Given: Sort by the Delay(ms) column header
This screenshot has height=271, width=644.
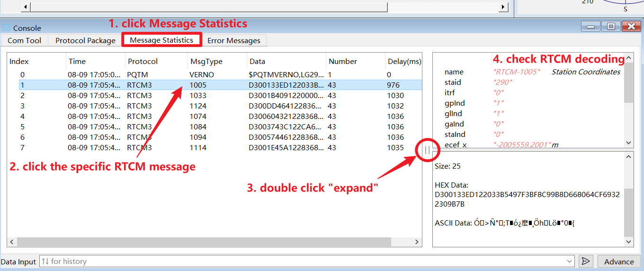Looking at the screenshot, I should (403, 61).
